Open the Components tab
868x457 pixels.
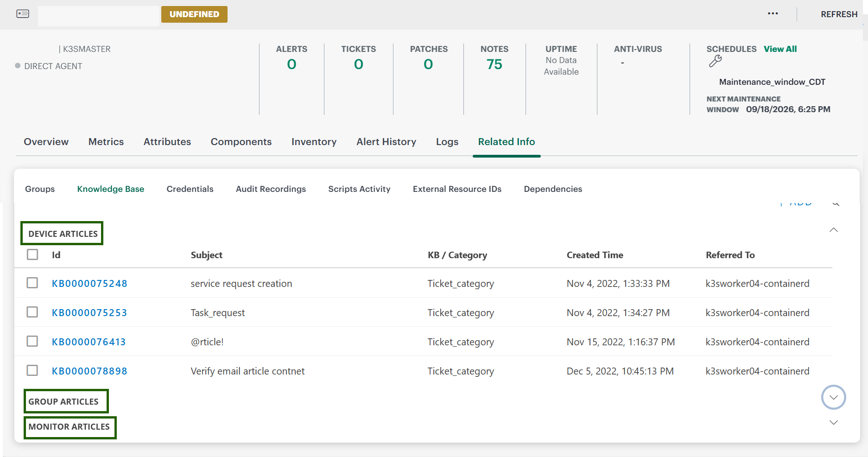click(x=241, y=142)
